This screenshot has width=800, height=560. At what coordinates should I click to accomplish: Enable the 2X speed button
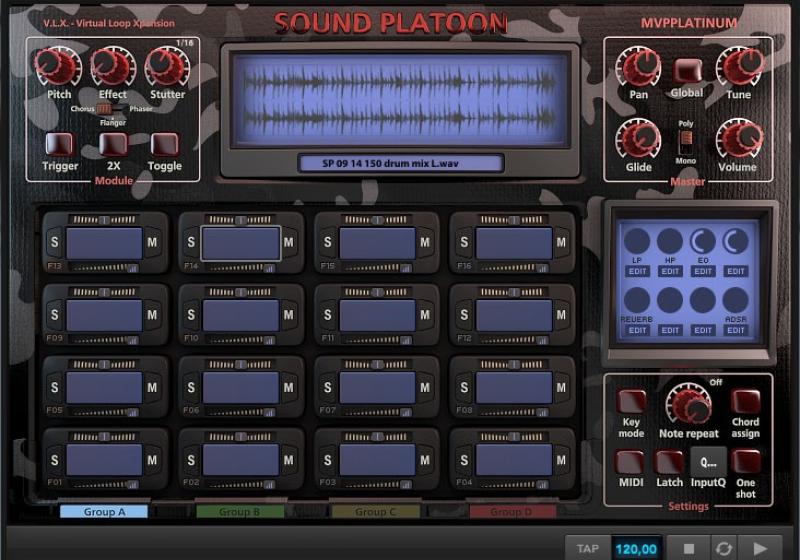pyautogui.click(x=112, y=145)
